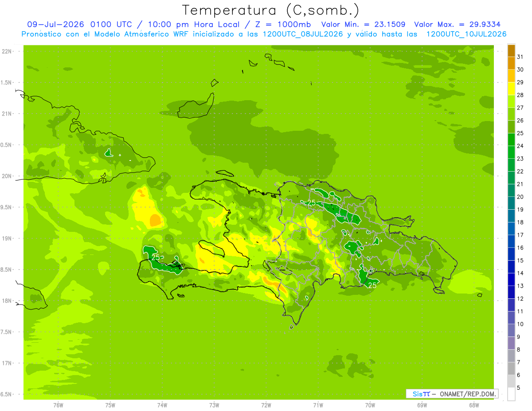Viewport: 532px width, 411px height.
Task: Click the '25' contour label on Dominican southern coast
Action: (372, 285)
